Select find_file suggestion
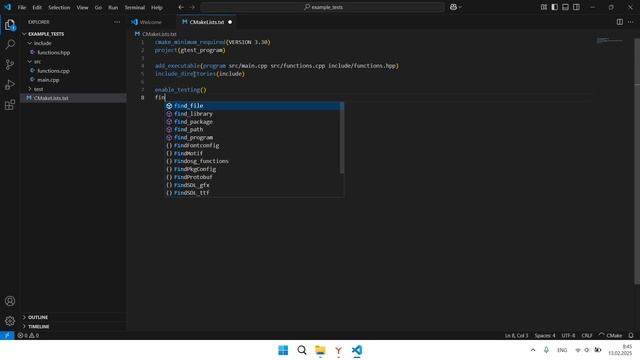Screen dimensions: 640x360 point(253,106)
